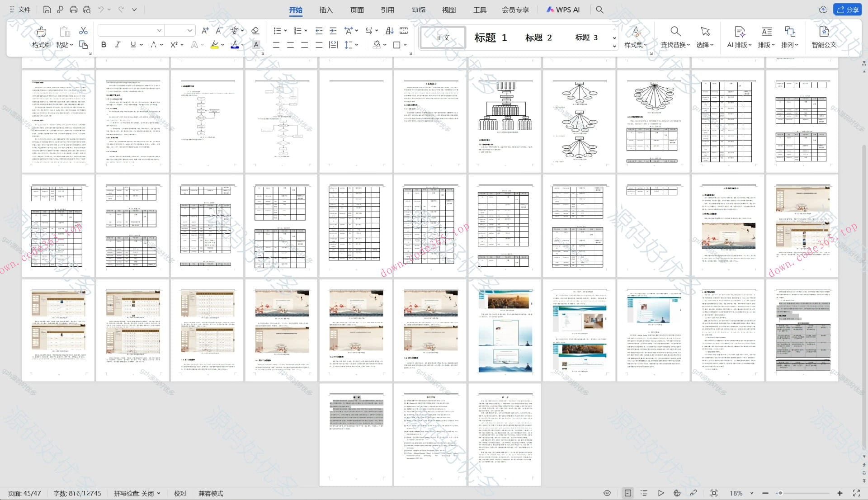This screenshot has height=500, width=868.
Task: Open the search icon in top bar
Action: click(599, 9)
